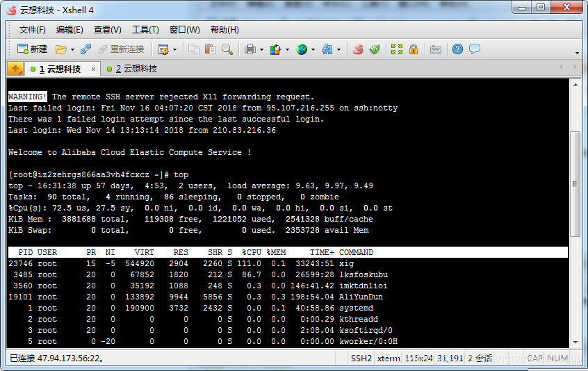Open the 帮助(H) menu
Screen dimensions: 588x371
(x=224, y=30)
